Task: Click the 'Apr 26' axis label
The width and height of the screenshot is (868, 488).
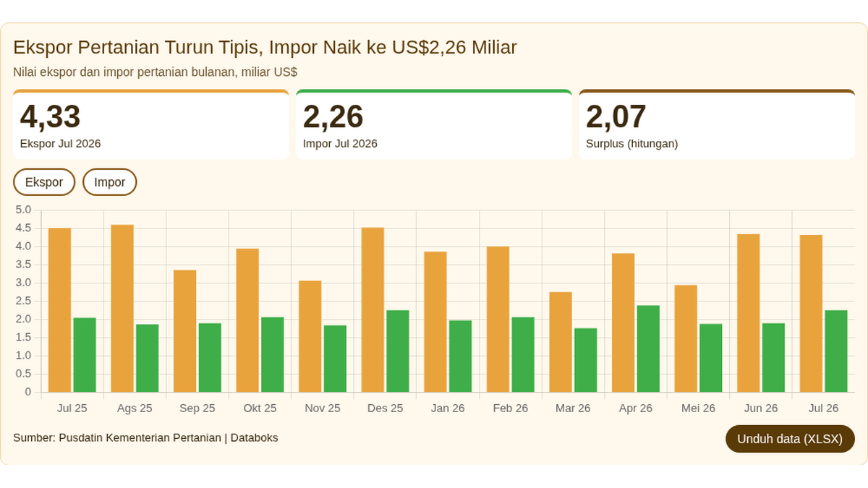Action: (636, 408)
